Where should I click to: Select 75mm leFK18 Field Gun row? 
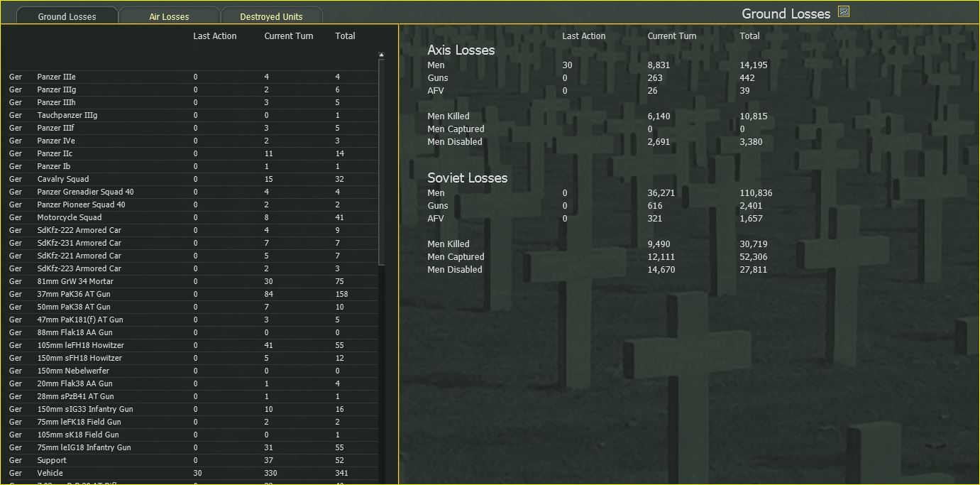pos(192,422)
